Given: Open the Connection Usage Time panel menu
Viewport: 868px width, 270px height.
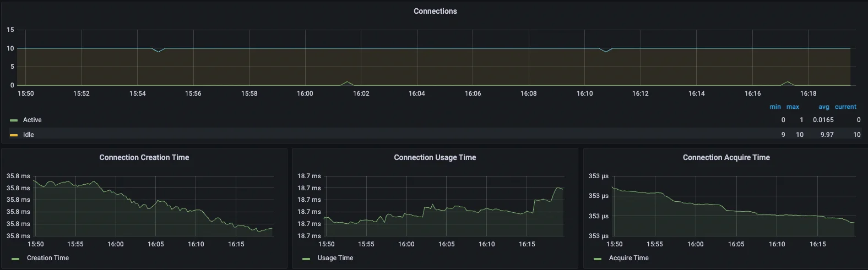Looking at the screenshot, I should point(435,157).
